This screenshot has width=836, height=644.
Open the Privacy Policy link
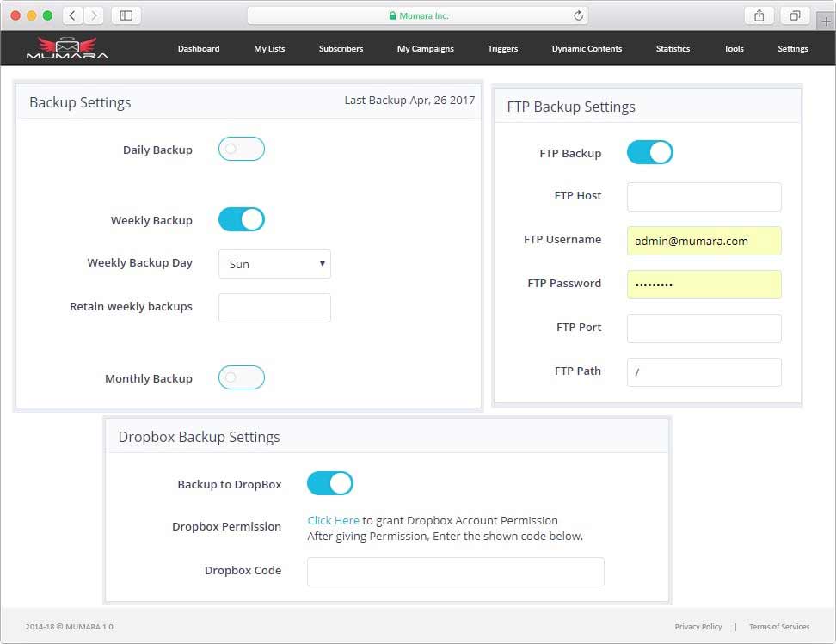click(698, 627)
